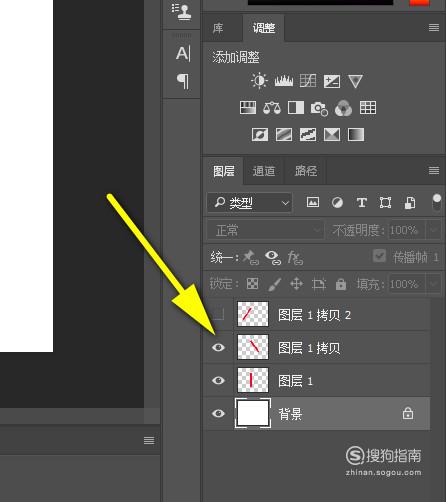Switch to the 库 tab
Image resolution: width=446 pixels, height=502 pixels.
point(218,28)
